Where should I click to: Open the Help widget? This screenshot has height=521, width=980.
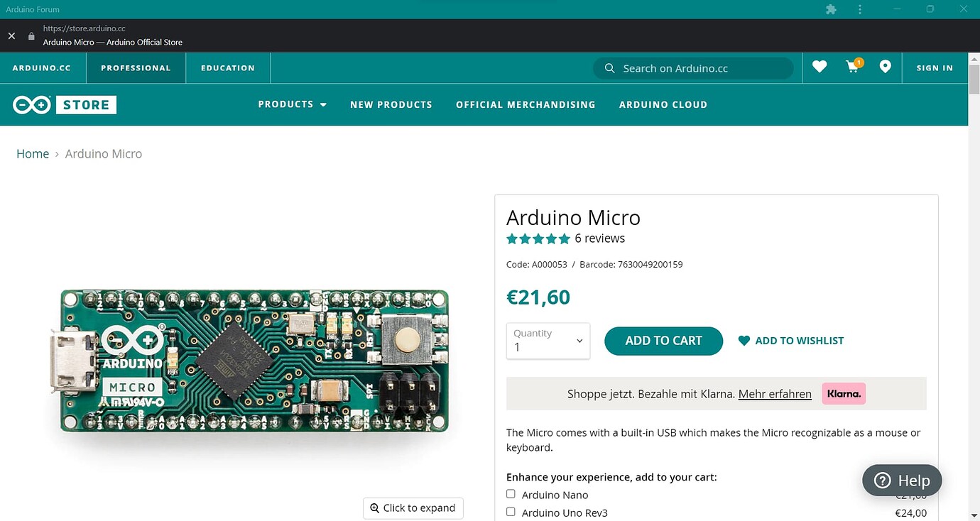click(x=901, y=480)
